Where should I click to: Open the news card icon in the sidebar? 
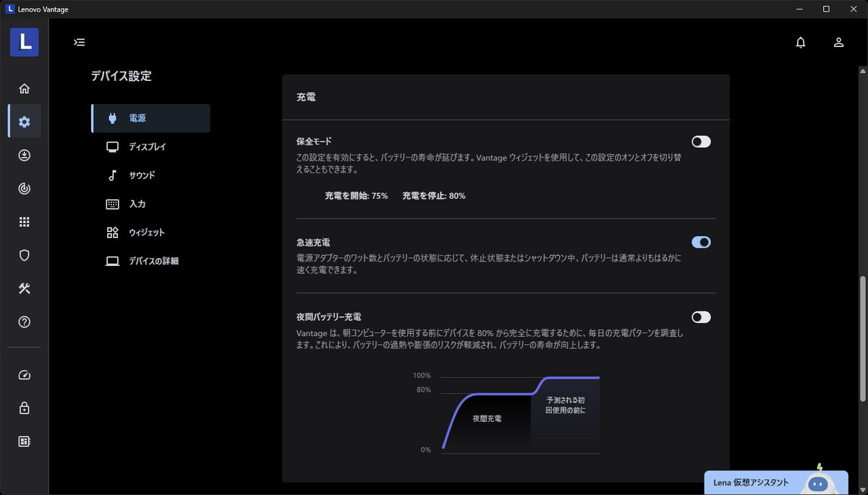pyautogui.click(x=25, y=442)
